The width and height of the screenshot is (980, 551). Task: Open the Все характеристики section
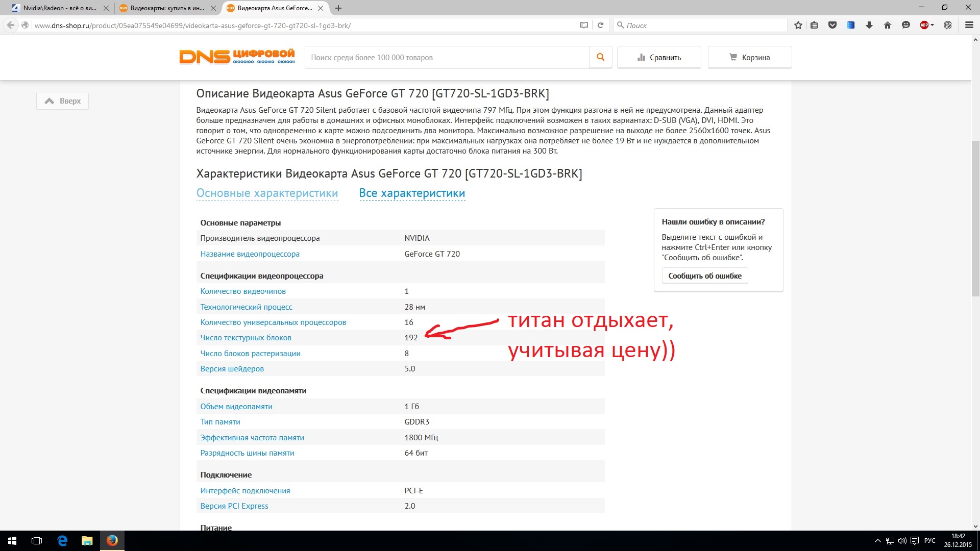point(412,193)
